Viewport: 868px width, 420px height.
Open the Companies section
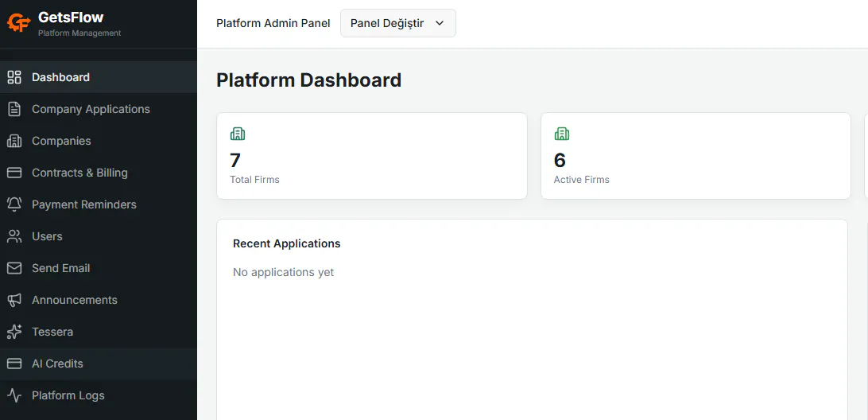[x=99, y=141]
